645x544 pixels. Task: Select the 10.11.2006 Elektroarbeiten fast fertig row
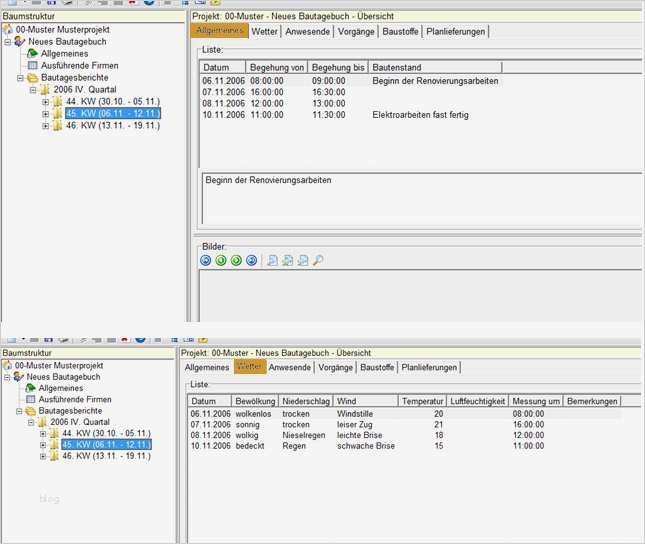pos(350,115)
